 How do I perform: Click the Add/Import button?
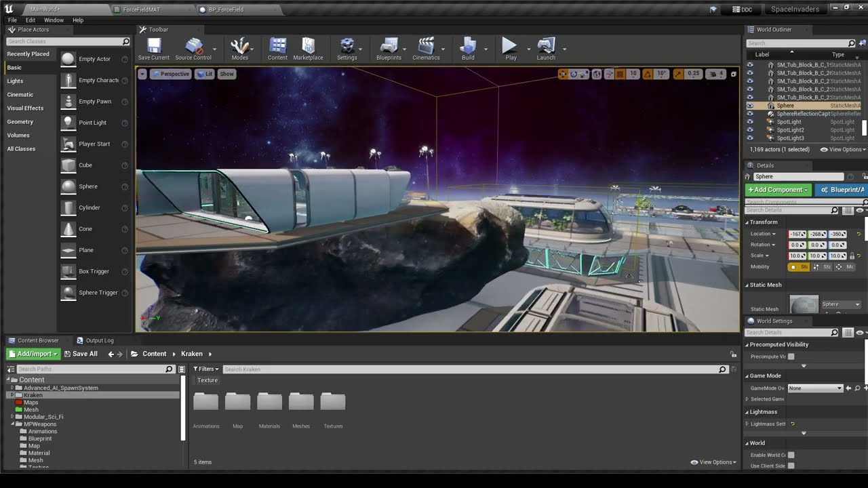point(33,354)
